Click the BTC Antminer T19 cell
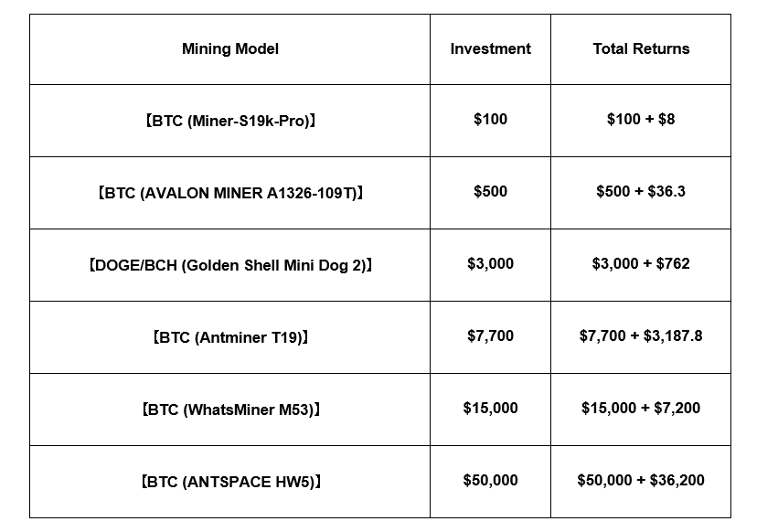Screen dimensions: 778x532 pos(230,336)
